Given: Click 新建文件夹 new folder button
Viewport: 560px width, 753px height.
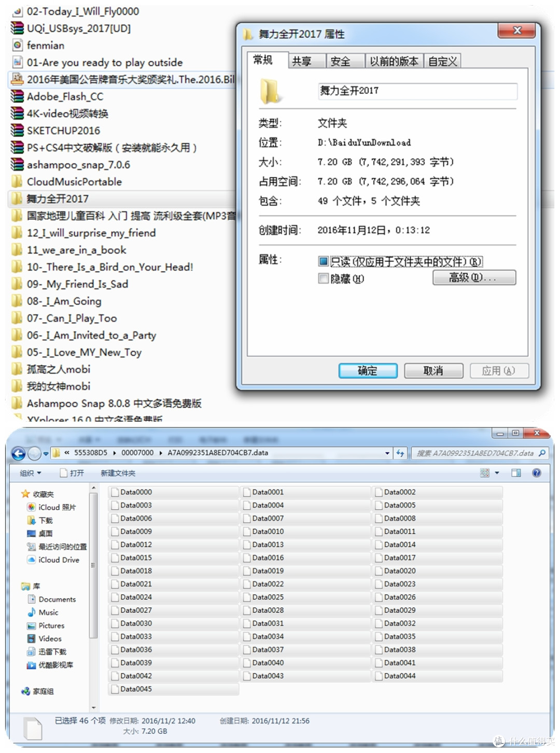Looking at the screenshot, I should [118, 473].
